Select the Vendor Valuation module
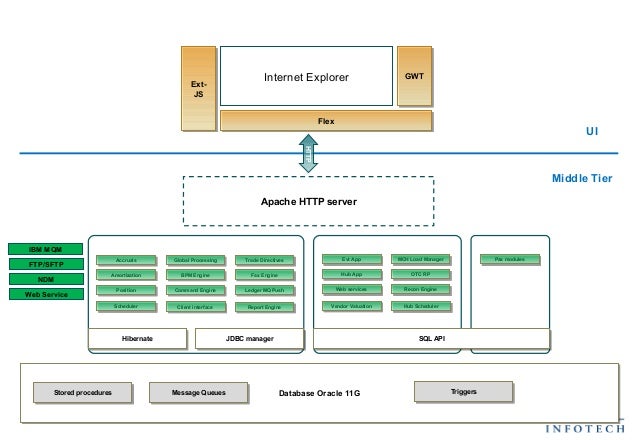Image resolution: width=638 pixels, height=442 pixels. (x=352, y=306)
